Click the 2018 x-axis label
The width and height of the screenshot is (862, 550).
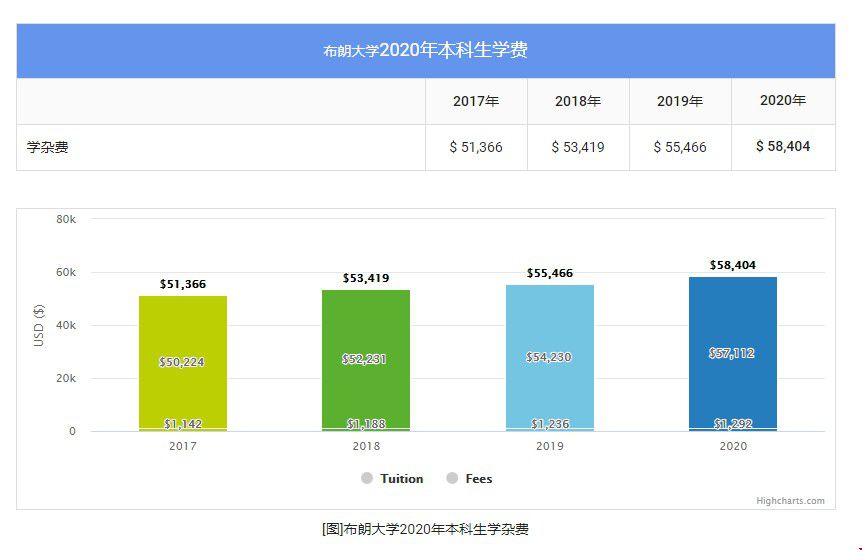[x=366, y=446]
